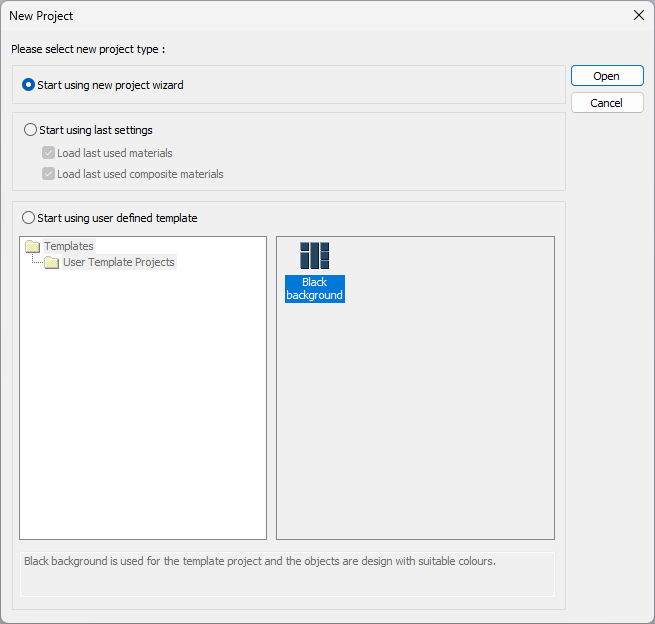Viewport: 655px width, 624px height.
Task: Select 'Start using new project wizard' radio button
Action: coord(29,85)
